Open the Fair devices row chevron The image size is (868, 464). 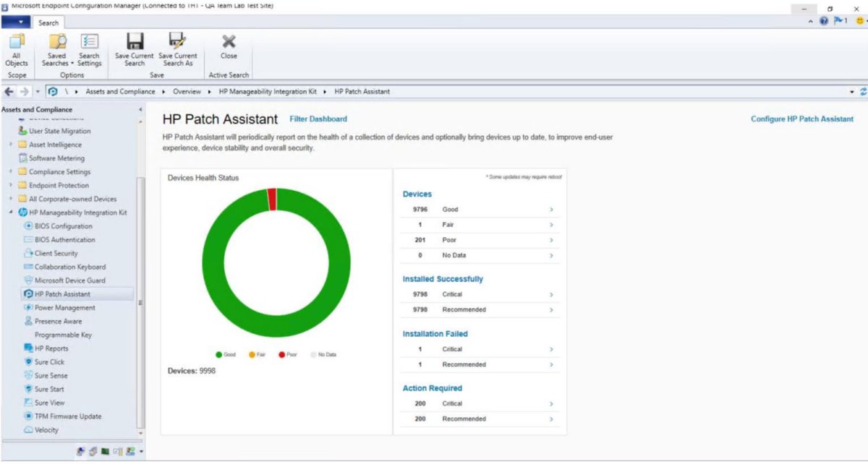pos(551,225)
